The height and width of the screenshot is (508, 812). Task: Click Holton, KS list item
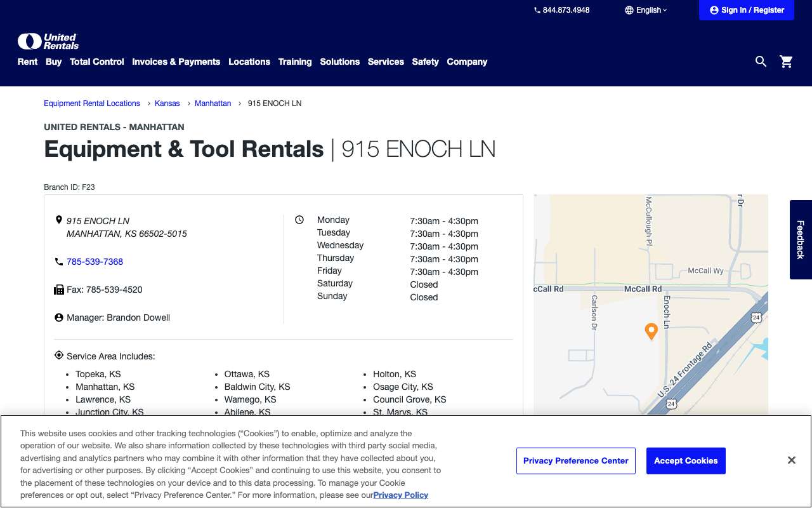coord(395,374)
